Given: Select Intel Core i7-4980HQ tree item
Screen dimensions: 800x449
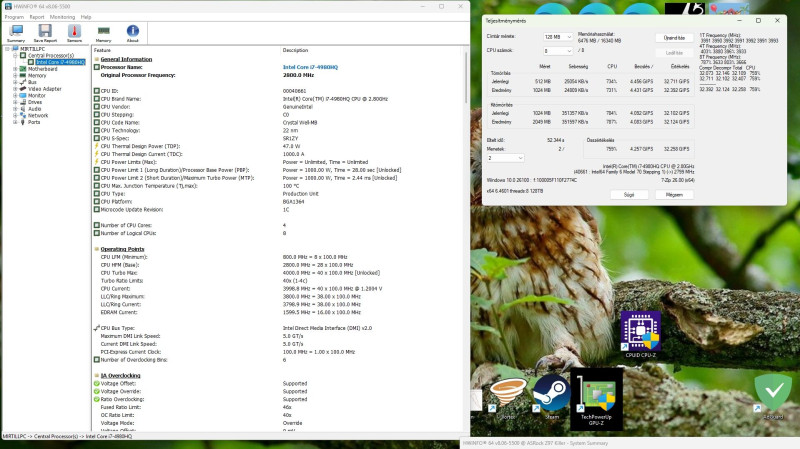Looking at the screenshot, I should 60,62.
